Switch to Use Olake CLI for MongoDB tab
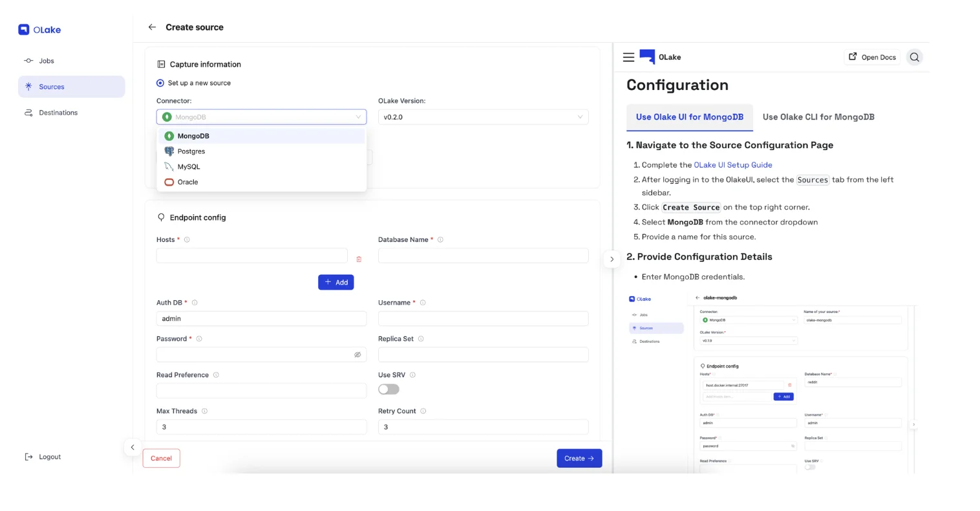 click(818, 117)
